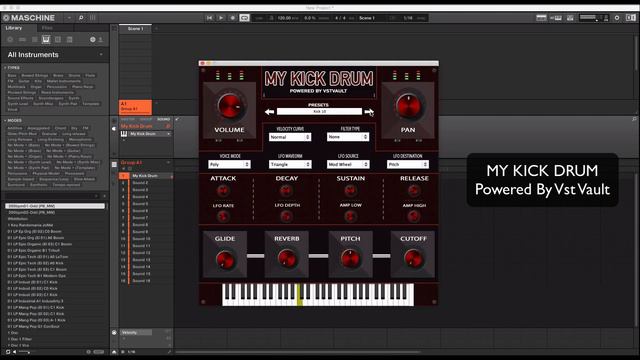Select next preset with the right arrow
Viewport: 640px width, 360px height.
coord(369,111)
